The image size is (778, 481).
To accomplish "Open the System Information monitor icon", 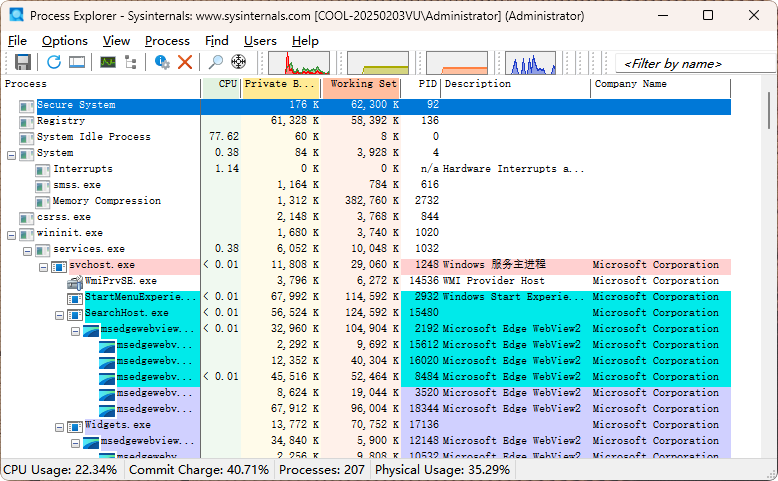I will click(x=107, y=62).
